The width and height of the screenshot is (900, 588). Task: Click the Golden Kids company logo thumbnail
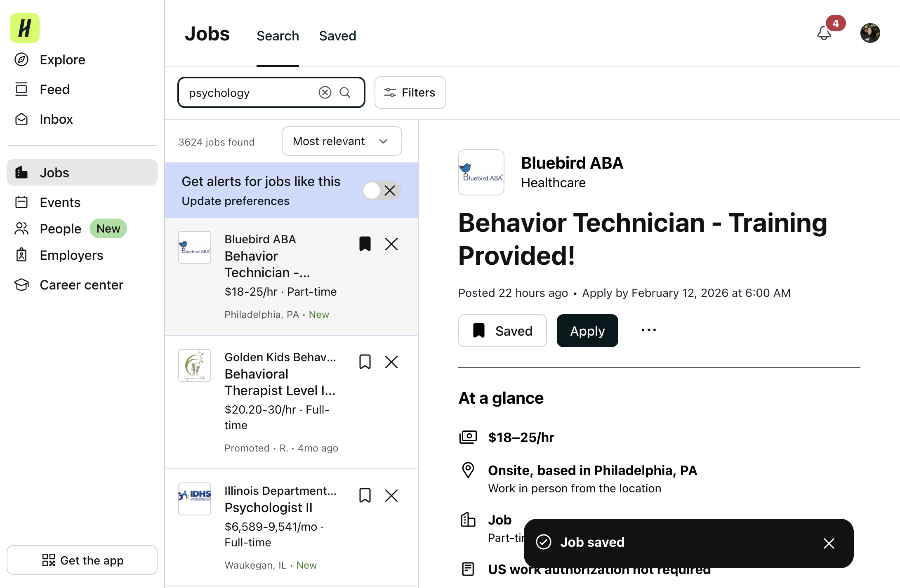pos(195,365)
